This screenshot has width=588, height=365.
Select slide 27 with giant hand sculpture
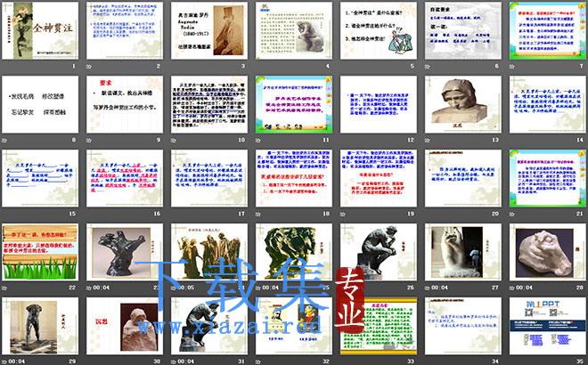pyautogui.click(x=463, y=252)
